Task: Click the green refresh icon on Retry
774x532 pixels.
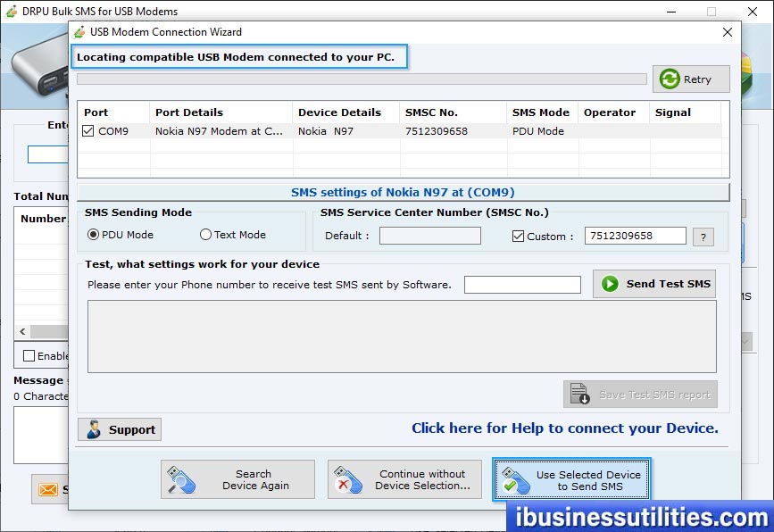Action: click(670, 79)
